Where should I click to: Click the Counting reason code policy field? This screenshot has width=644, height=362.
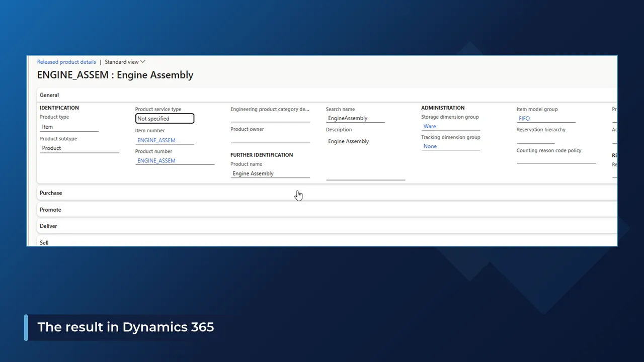click(x=556, y=159)
